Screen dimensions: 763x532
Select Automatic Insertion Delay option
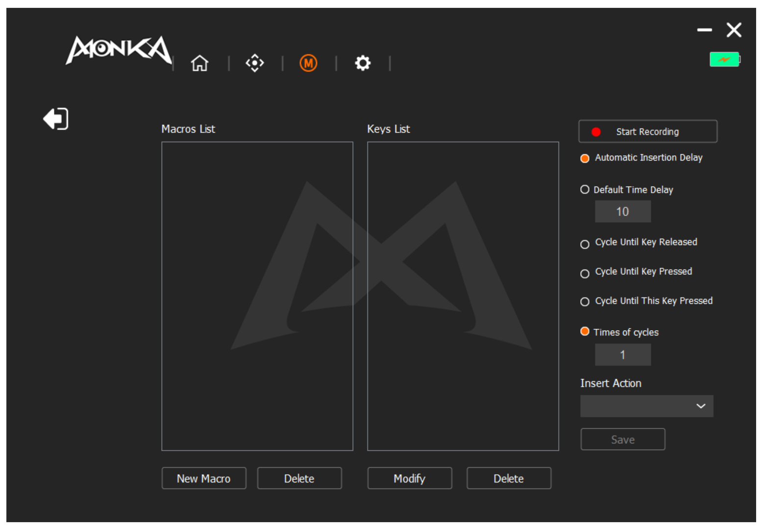(585, 158)
